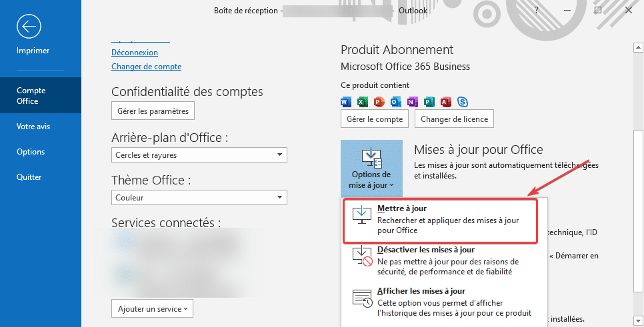Click the Skype app icon
The width and height of the screenshot is (644, 327).
coord(463,102)
